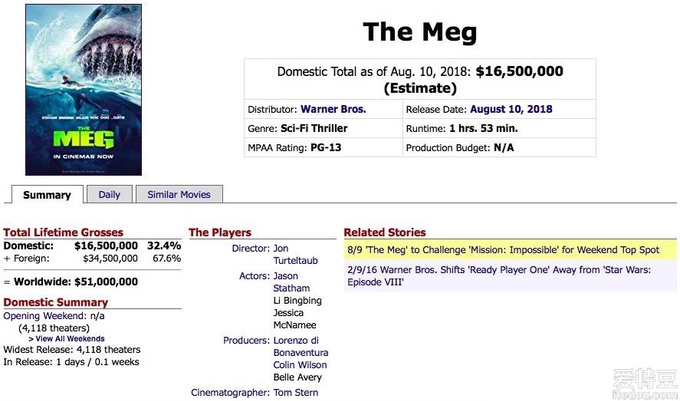Image resolution: width=680 pixels, height=401 pixels.
Task: Open producer Colin Wilson's link
Action: (x=300, y=365)
